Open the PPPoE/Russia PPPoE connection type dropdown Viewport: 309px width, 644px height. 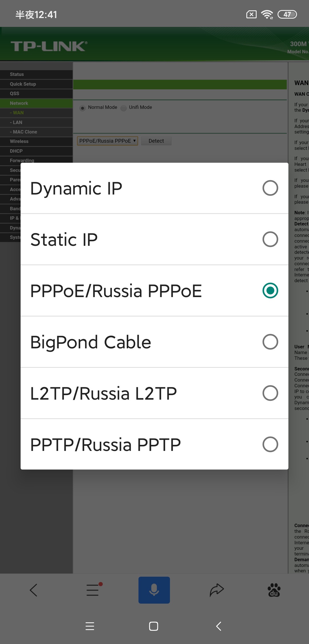107,141
